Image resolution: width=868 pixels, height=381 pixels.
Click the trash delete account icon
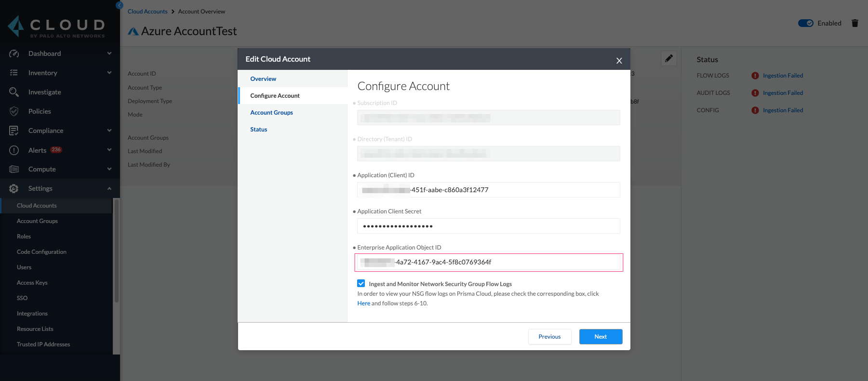click(x=855, y=23)
